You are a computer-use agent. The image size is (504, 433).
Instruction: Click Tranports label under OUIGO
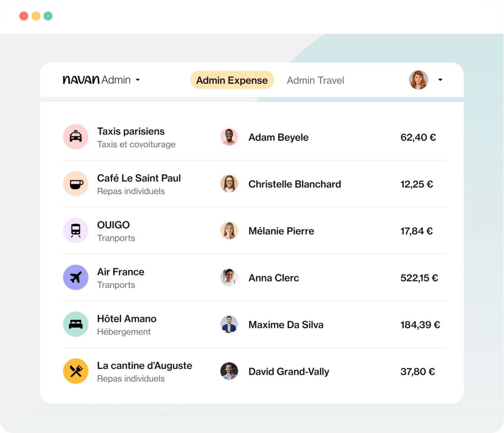coord(116,238)
